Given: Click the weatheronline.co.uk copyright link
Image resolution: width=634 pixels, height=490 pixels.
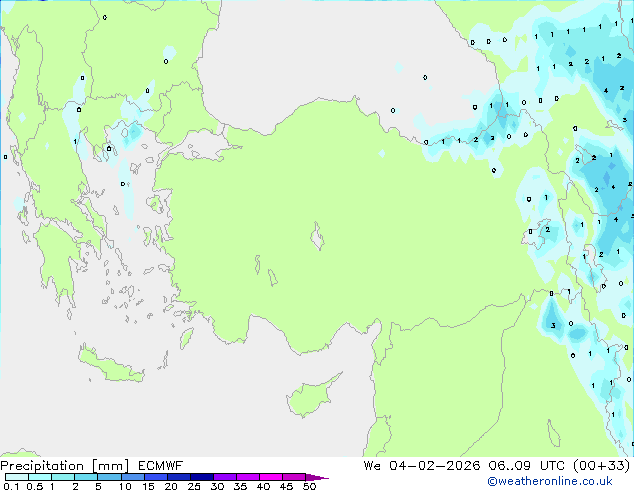Looking at the screenshot, I should click(564, 481).
